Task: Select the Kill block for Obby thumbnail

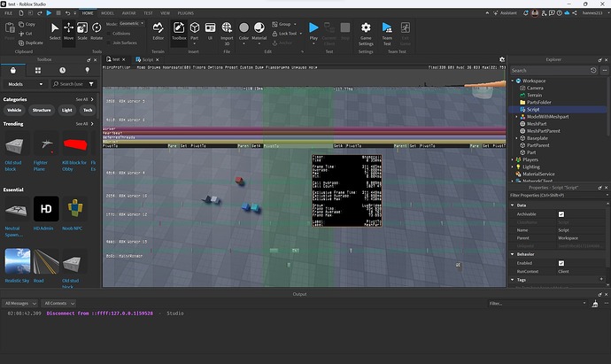Action: coord(74,143)
